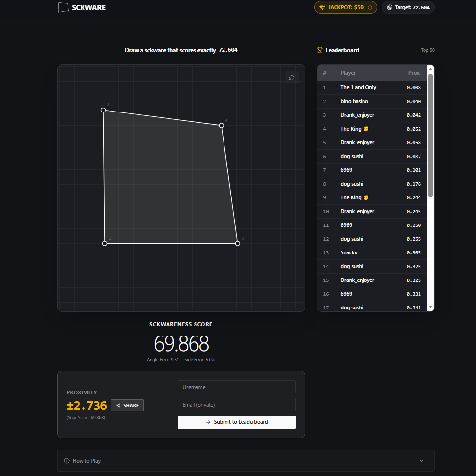The width and height of the screenshot is (476, 476).
Task: Select corner handle 2 of the shape
Action: [105, 243]
